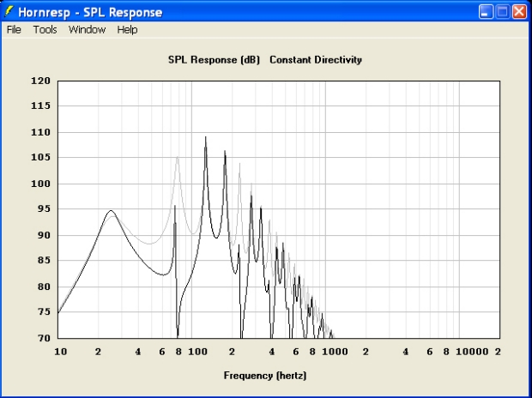This screenshot has height=398, width=532.
Task: Click the grey curve peak near 105 dB
Action: click(177, 157)
